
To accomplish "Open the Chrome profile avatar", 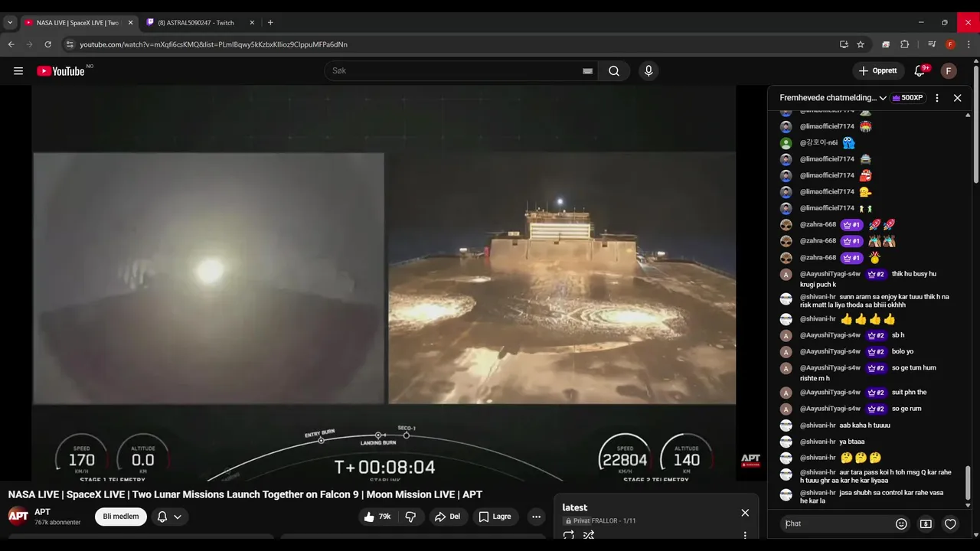I will 950,44.
